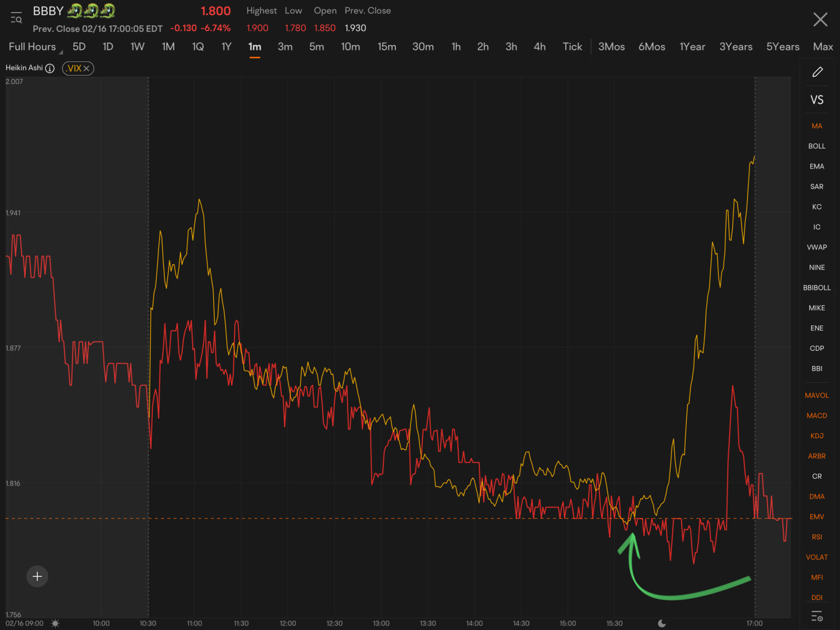Select the 2h interval
This screenshot has height=630, width=840.
coord(483,47)
